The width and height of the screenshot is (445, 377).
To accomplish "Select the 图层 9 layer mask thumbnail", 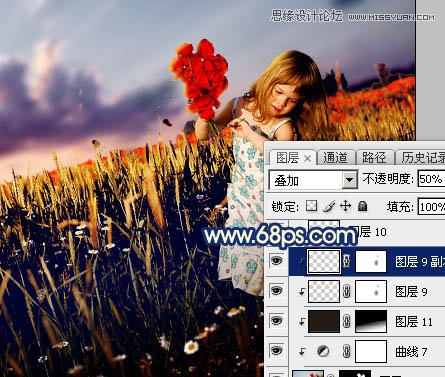I will point(371,291).
